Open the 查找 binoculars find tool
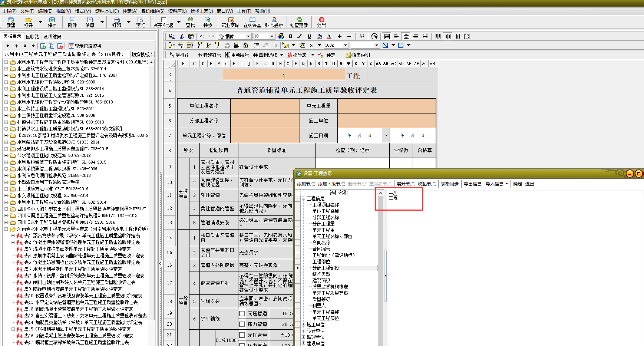 pos(190,22)
